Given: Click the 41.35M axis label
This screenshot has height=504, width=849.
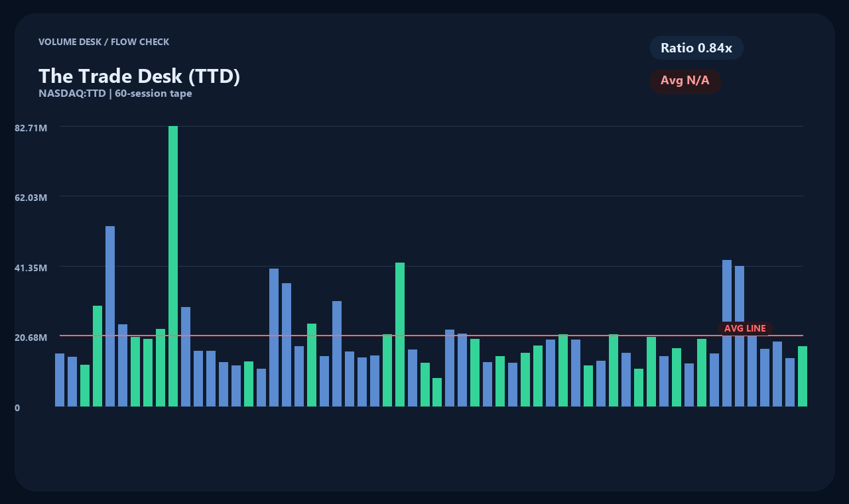Looking at the screenshot, I should (31, 268).
